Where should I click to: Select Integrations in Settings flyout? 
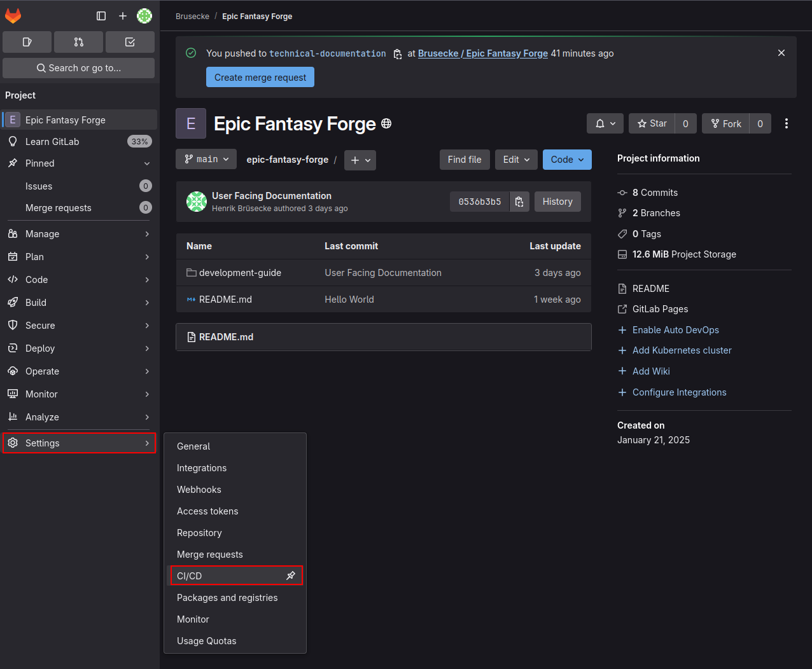(x=235, y=468)
